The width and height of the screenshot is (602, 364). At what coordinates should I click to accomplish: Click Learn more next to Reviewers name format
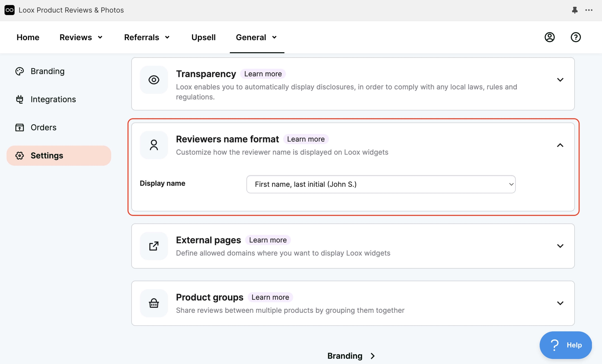pos(306,139)
